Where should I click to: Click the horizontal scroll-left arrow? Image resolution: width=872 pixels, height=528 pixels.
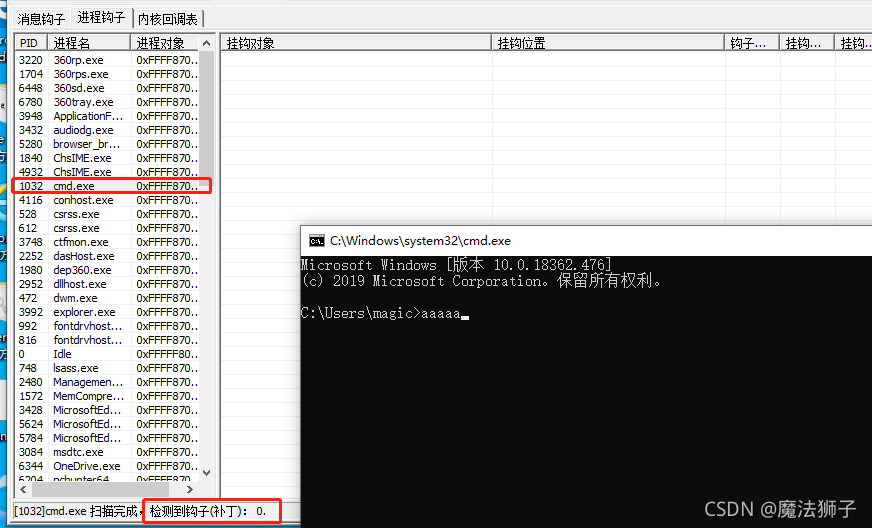(23, 490)
